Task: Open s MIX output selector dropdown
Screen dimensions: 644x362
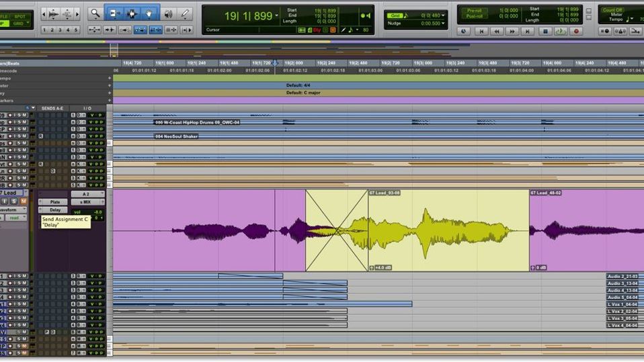Action: [87, 202]
